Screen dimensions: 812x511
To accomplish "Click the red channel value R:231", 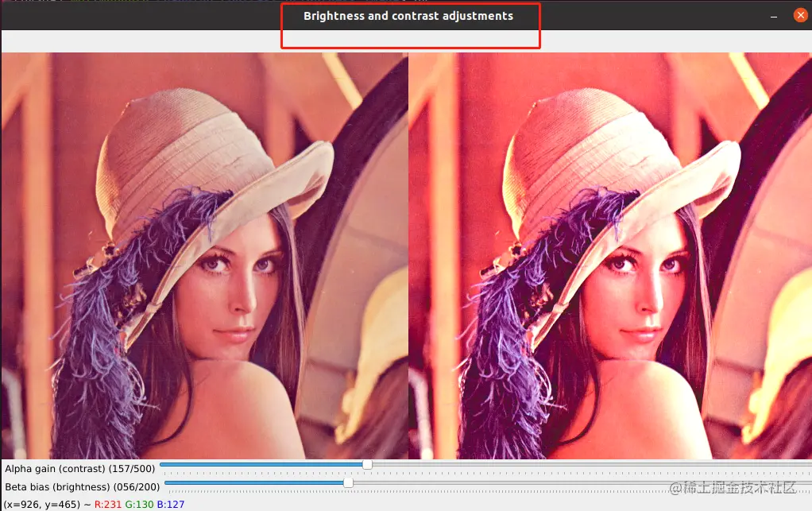I will click(x=108, y=505).
